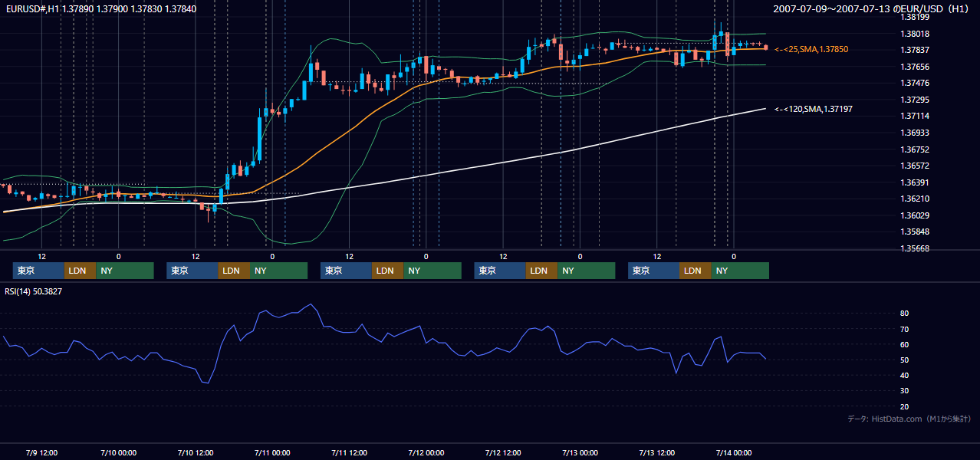
Task: Click price axis value 1.37114
Action: 915,116
